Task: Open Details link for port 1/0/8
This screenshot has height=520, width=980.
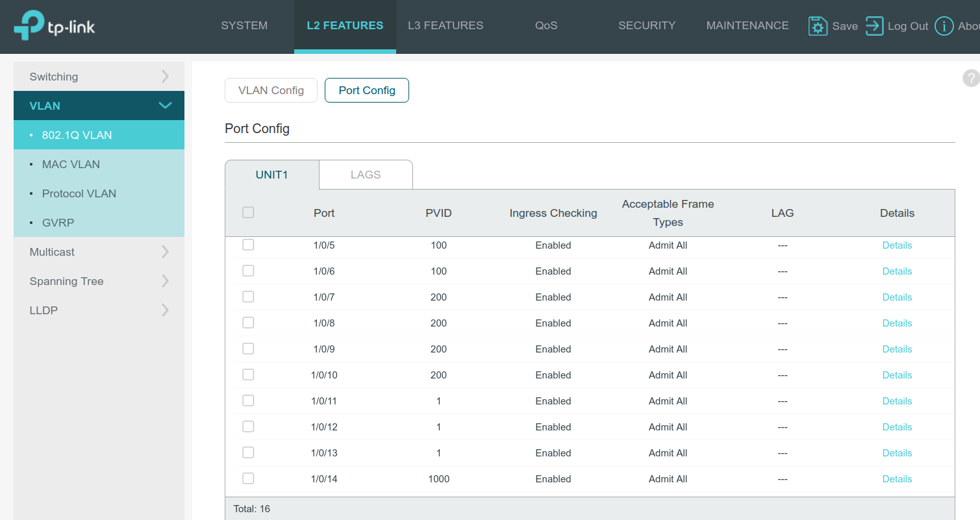Action: [897, 323]
